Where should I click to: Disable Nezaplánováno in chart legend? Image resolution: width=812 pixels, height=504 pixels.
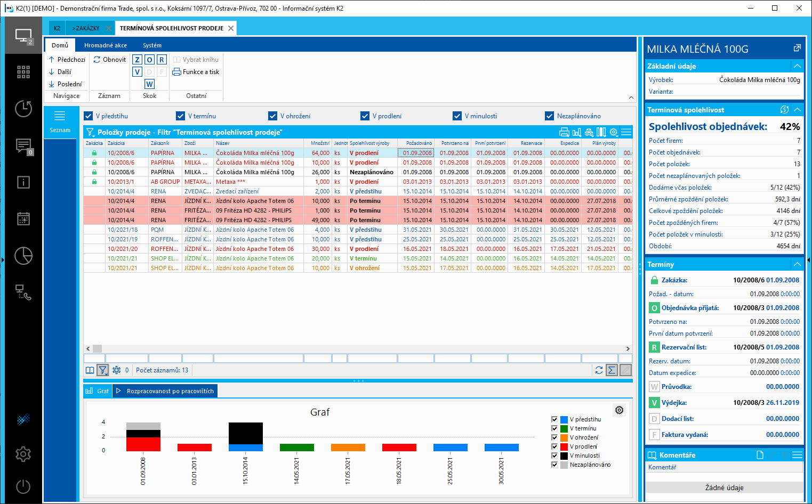(x=554, y=465)
